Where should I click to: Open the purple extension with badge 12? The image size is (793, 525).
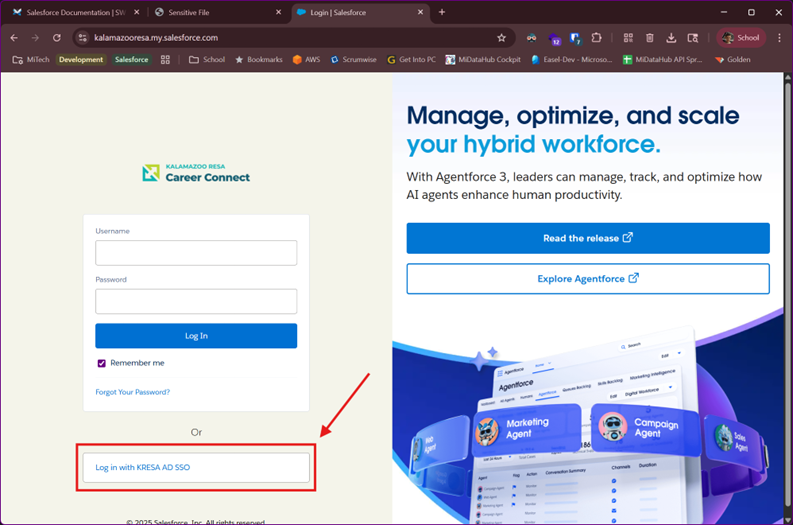pos(554,38)
